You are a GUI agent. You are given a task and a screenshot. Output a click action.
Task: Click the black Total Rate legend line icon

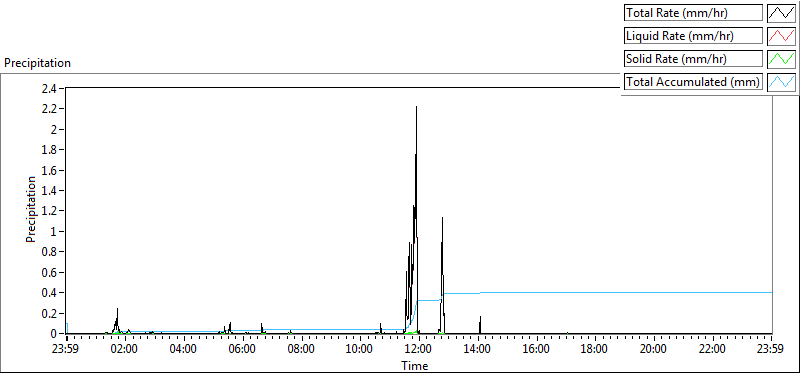pyautogui.click(x=781, y=13)
